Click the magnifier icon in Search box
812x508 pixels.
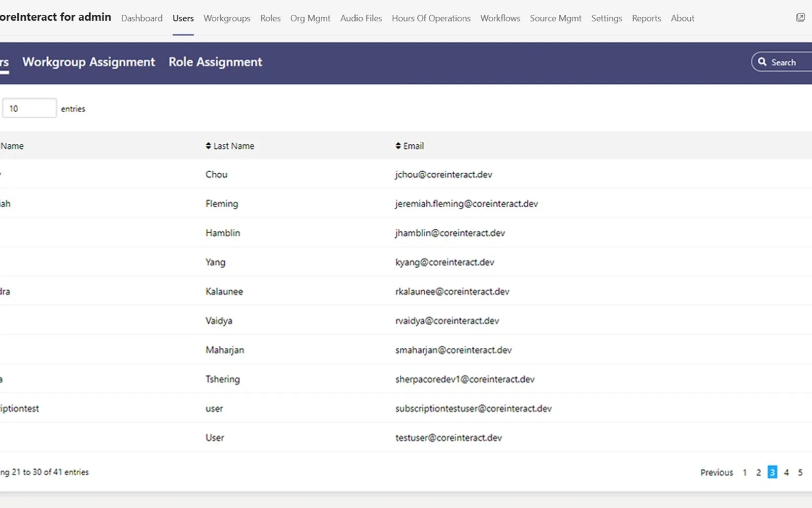pos(762,62)
